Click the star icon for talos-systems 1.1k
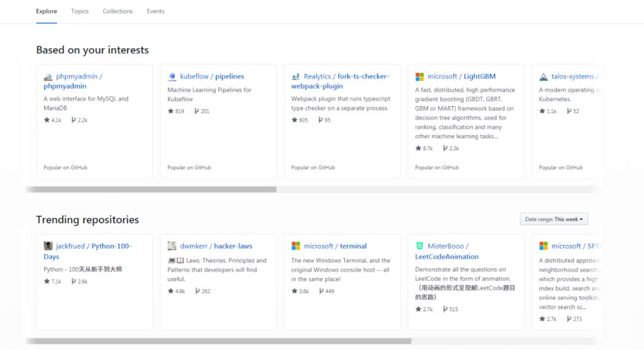Image resolution: width=644 pixels, height=350 pixels. point(542,111)
